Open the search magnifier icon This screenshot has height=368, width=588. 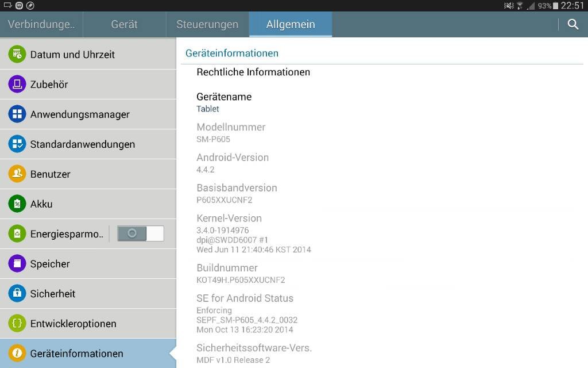[572, 24]
